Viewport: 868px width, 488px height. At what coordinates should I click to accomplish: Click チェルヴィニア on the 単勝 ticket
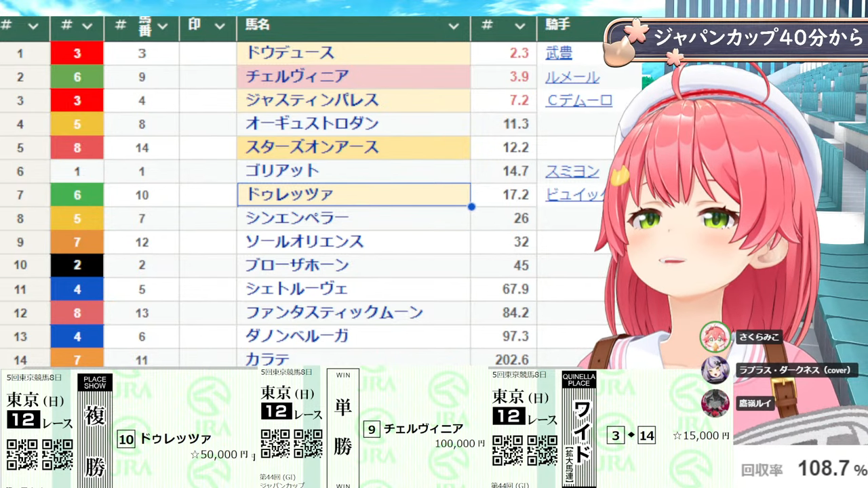pyautogui.click(x=423, y=428)
